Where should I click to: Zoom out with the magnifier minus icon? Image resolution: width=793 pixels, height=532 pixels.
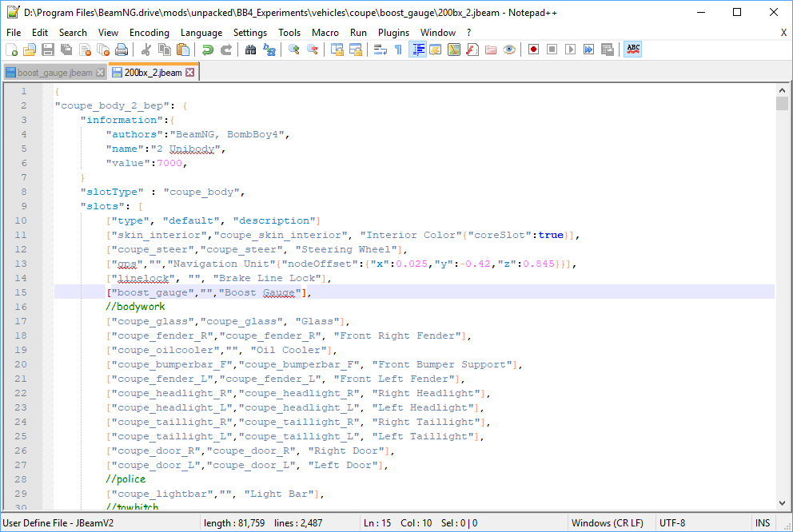(312, 50)
